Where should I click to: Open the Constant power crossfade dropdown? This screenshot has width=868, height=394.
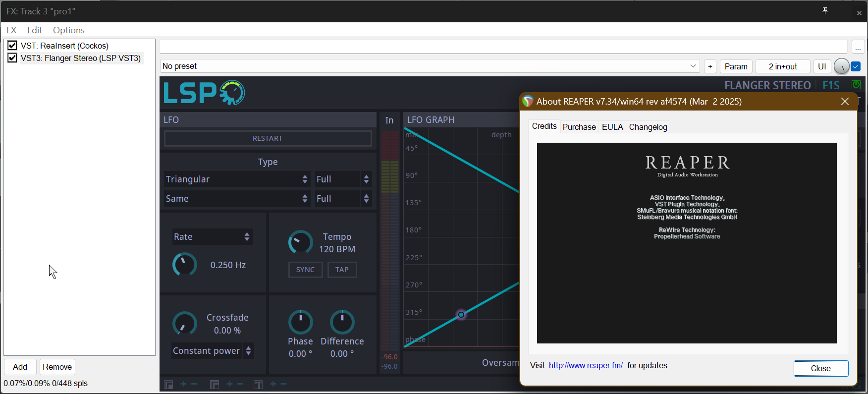(213, 351)
